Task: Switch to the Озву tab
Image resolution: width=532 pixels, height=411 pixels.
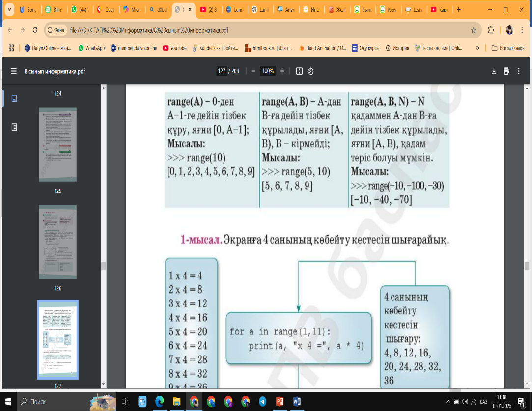Action: tap(106, 10)
